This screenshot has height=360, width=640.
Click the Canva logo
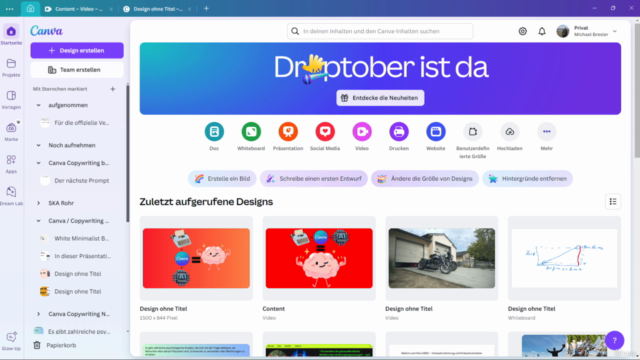tap(47, 31)
